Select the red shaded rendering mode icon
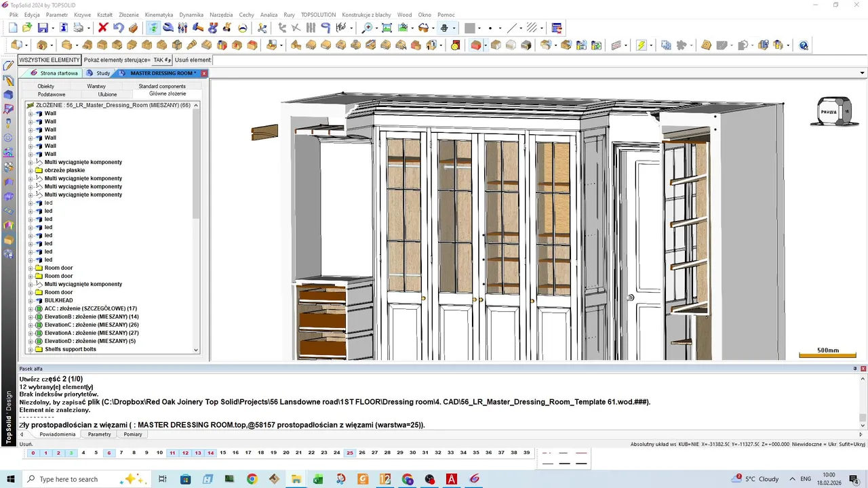Viewport: 868px width, 488px height. click(476, 45)
